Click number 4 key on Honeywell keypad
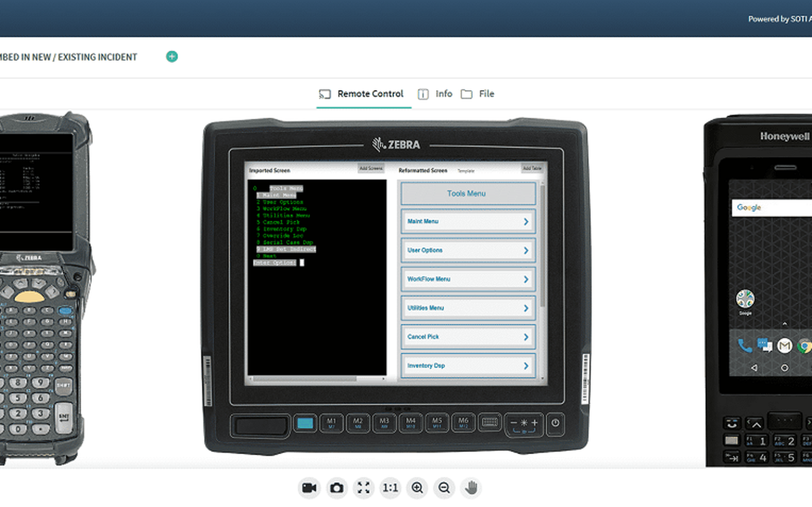 point(757,458)
